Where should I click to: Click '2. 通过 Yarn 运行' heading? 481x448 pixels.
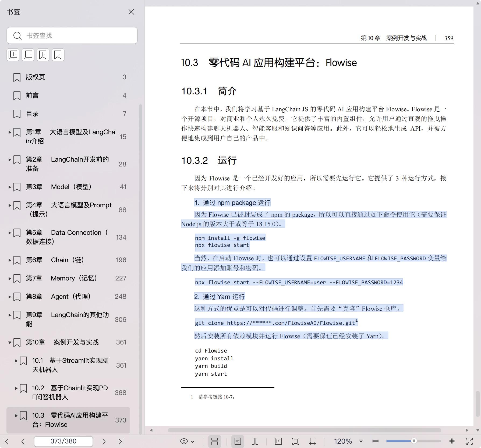[220, 297]
